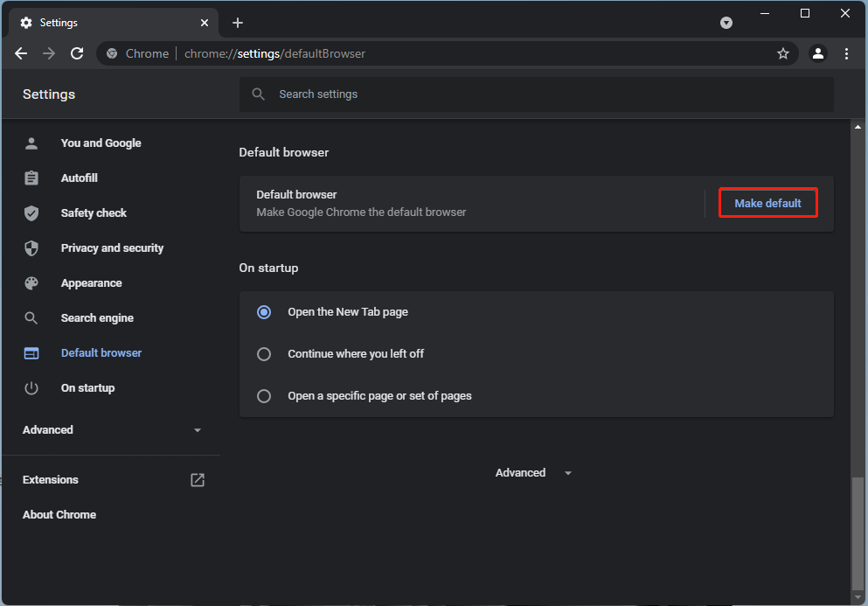Open Chrome's three-dot menu
Viewport: 868px width, 606px height.
846,53
